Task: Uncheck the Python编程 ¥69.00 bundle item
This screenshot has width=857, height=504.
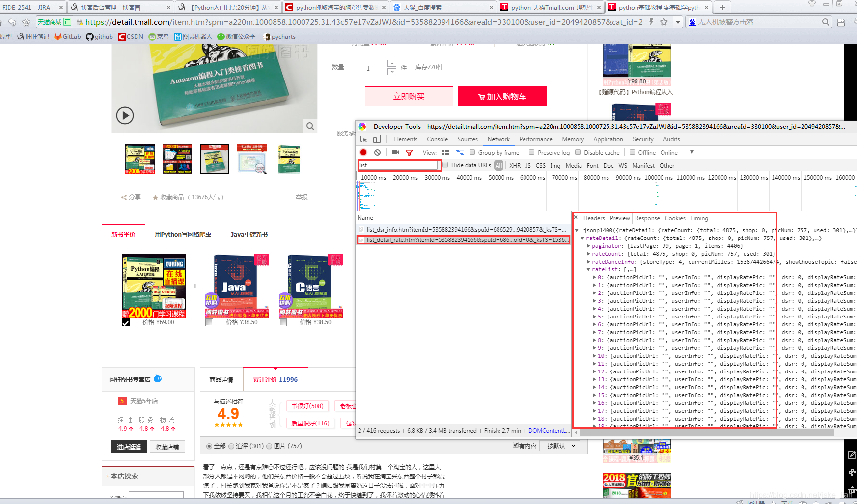Action: (126, 322)
